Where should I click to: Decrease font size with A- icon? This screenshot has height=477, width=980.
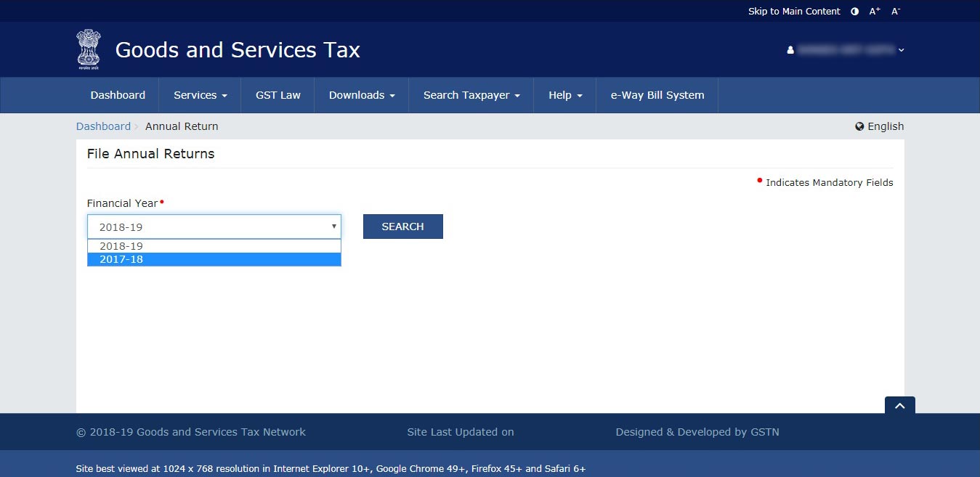pos(896,12)
